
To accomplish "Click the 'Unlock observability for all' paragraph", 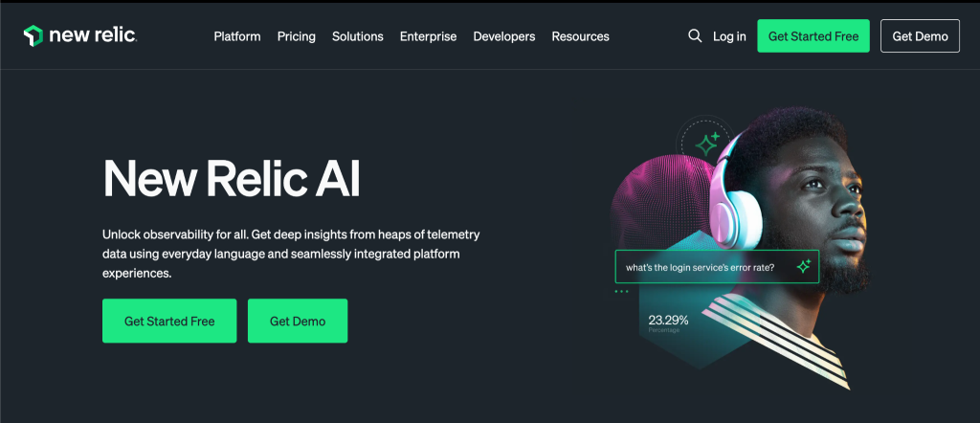I will tap(291, 254).
